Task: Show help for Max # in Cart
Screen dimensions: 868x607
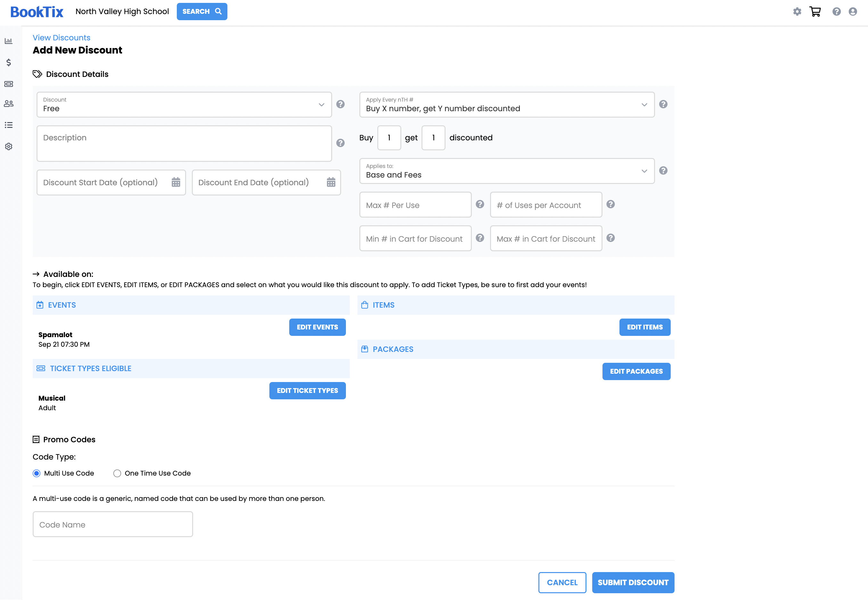Action: [611, 238]
